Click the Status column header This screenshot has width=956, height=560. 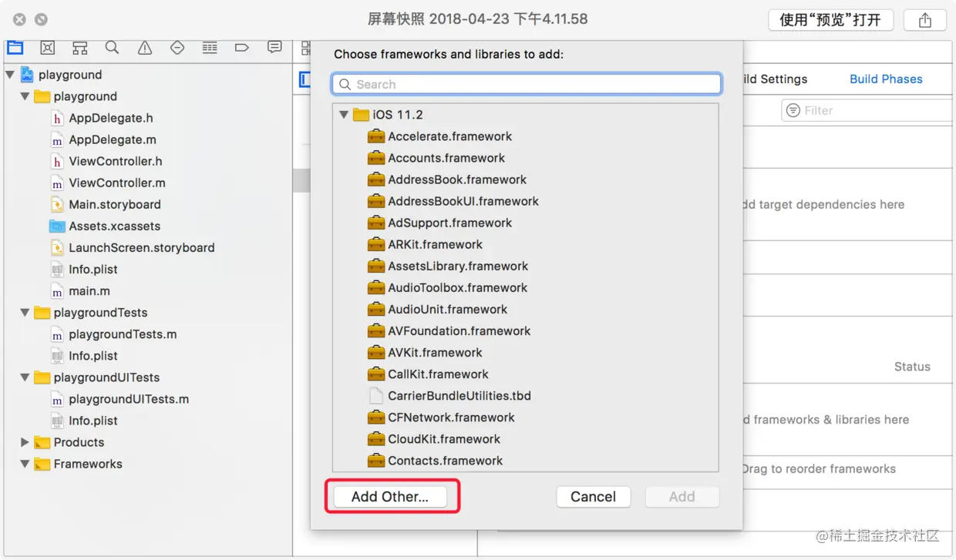point(912,367)
